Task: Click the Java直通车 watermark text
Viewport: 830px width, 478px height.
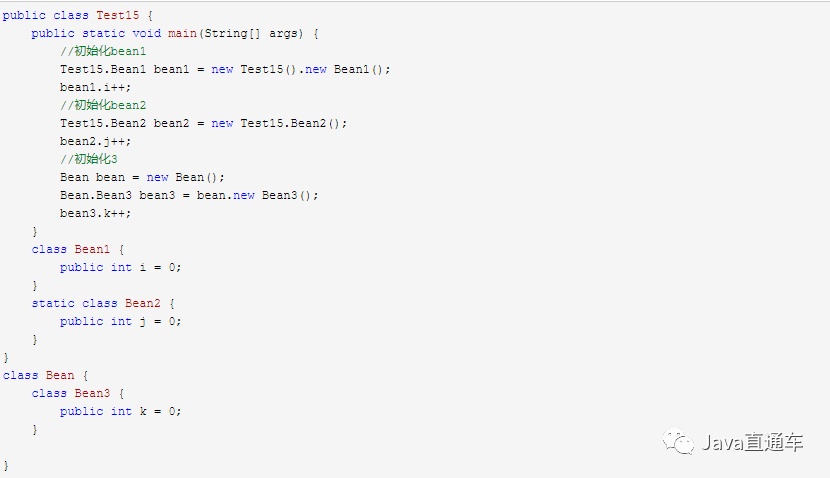Action: [752, 443]
